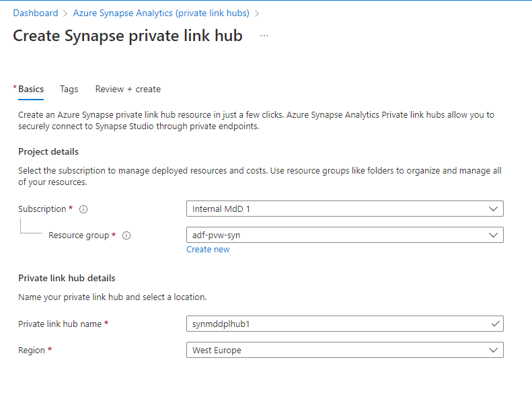This screenshot has width=532, height=403.
Task: Go to Azure Synapse Analytics (private link hubs) breadcrumb
Action: 161,13
